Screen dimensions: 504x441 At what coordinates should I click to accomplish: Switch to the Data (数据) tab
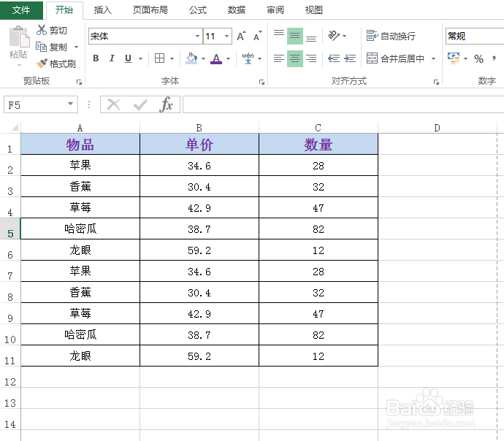pos(236,10)
